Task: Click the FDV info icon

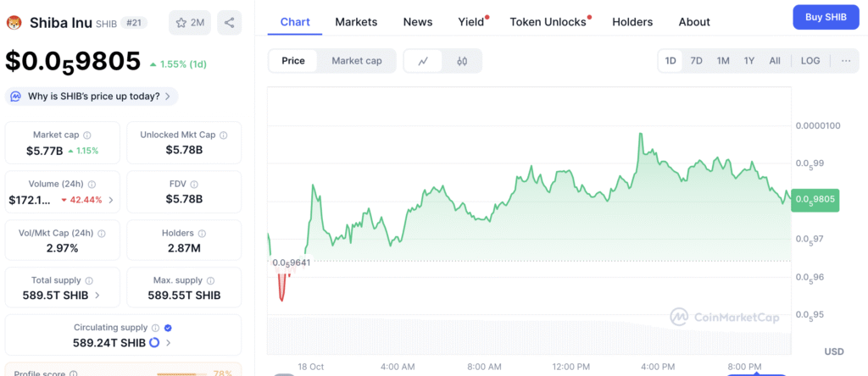Action: [197, 183]
